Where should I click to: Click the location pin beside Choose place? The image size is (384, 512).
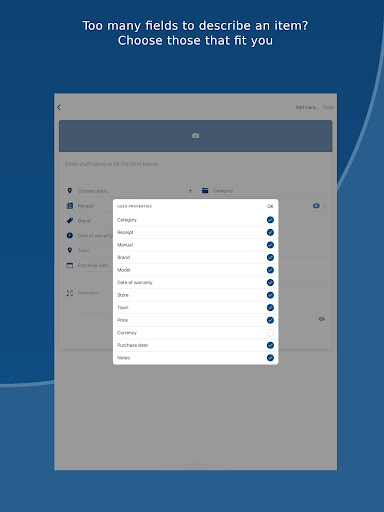point(70,191)
